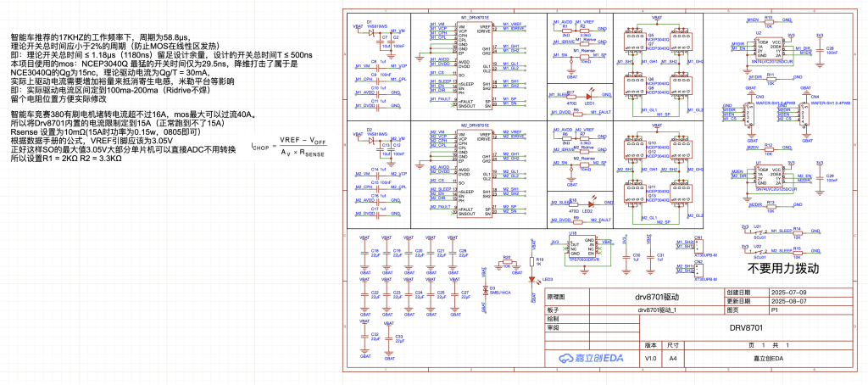Select the V1.0 version cell
Image resolution: width=868 pixels, height=385 pixels.
(x=650, y=359)
